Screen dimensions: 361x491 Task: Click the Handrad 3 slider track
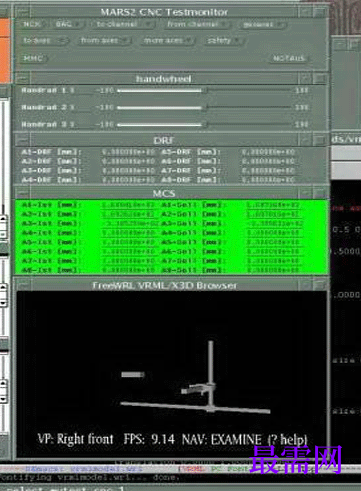point(204,124)
